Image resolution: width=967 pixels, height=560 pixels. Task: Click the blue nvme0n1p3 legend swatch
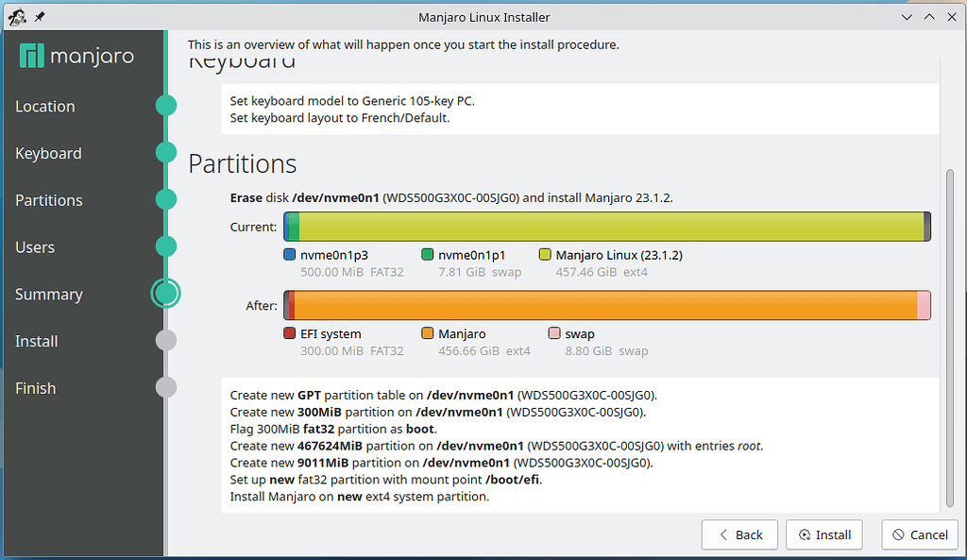tap(290, 255)
